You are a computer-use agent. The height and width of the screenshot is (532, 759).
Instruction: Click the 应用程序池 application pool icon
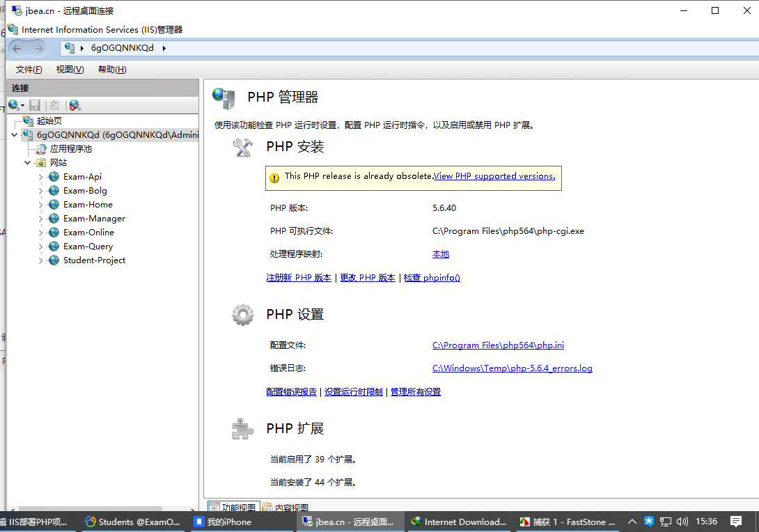(x=42, y=148)
